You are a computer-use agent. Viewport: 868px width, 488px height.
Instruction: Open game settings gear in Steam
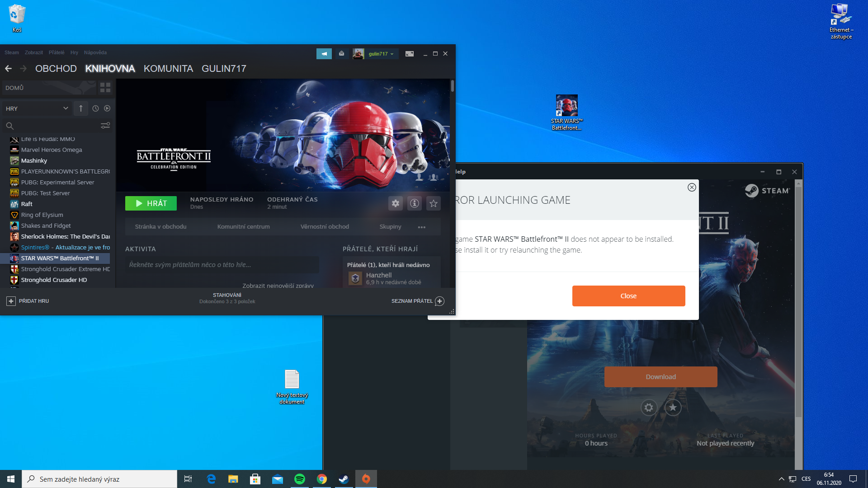pos(396,203)
